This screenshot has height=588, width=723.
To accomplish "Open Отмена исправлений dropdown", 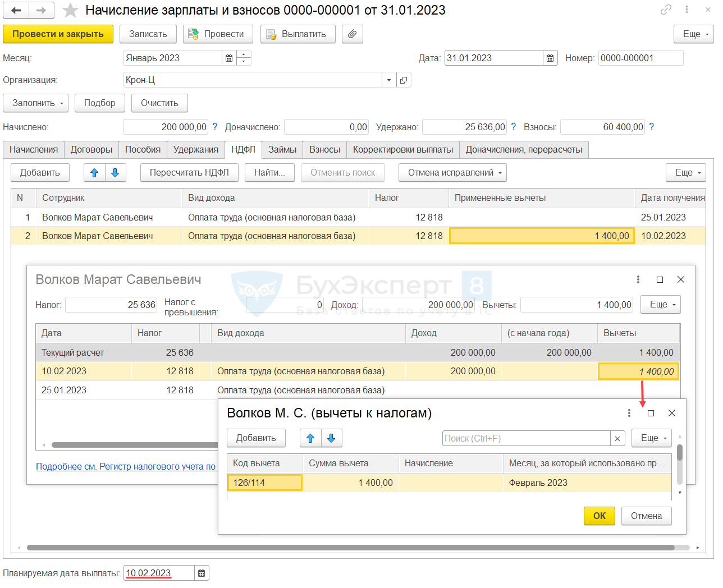I will (452, 173).
